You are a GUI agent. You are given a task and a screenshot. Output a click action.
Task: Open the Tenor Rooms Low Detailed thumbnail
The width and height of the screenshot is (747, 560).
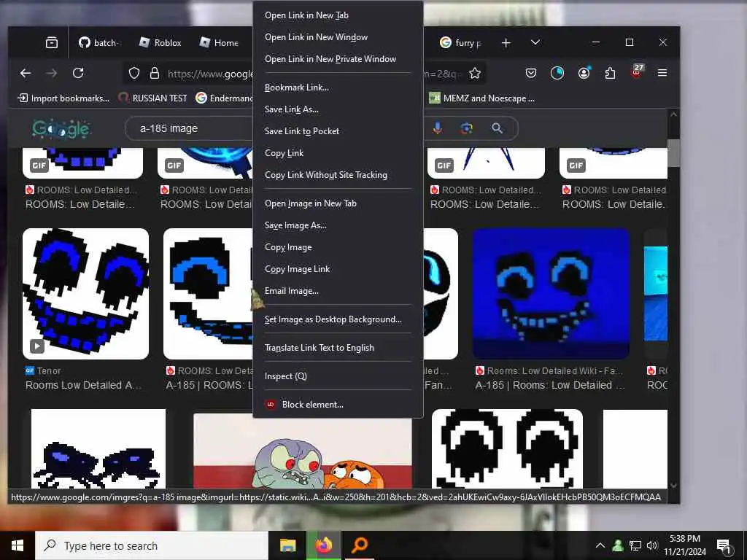coord(86,294)
